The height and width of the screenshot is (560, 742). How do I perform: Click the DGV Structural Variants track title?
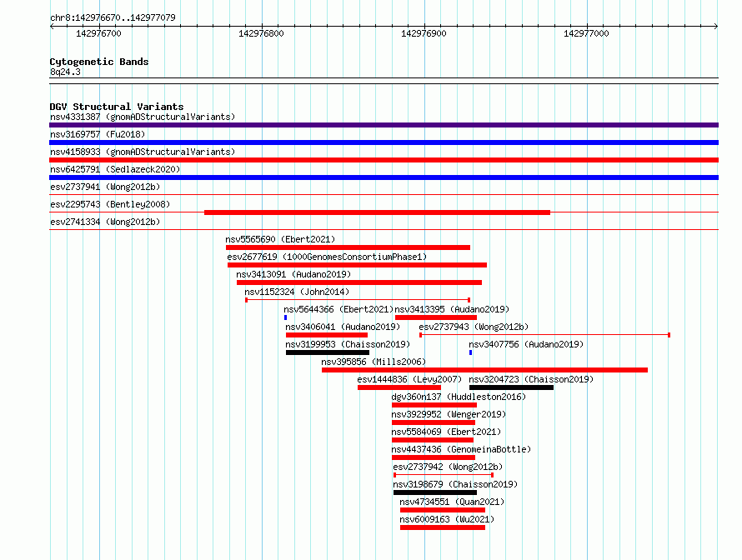pos(117,107)
